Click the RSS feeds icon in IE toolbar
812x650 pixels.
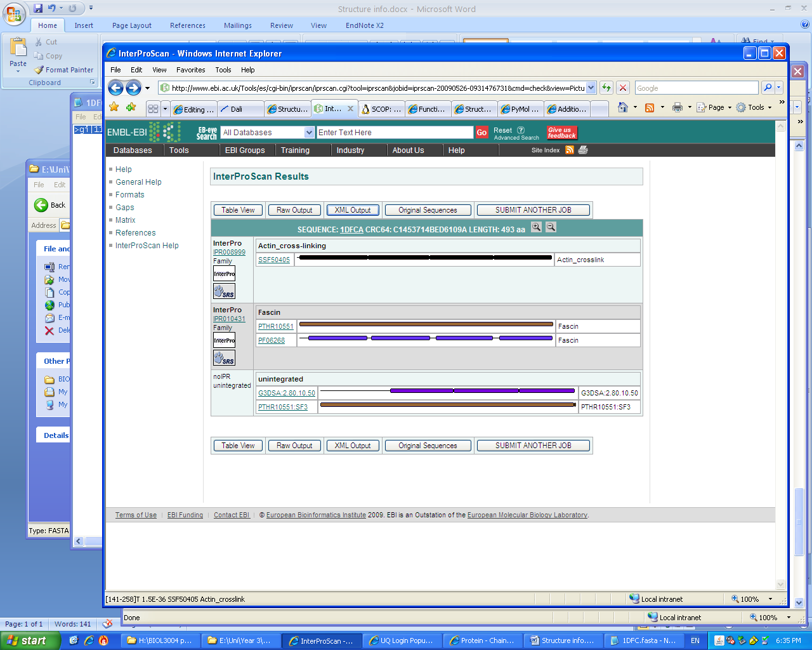[650, 107]
